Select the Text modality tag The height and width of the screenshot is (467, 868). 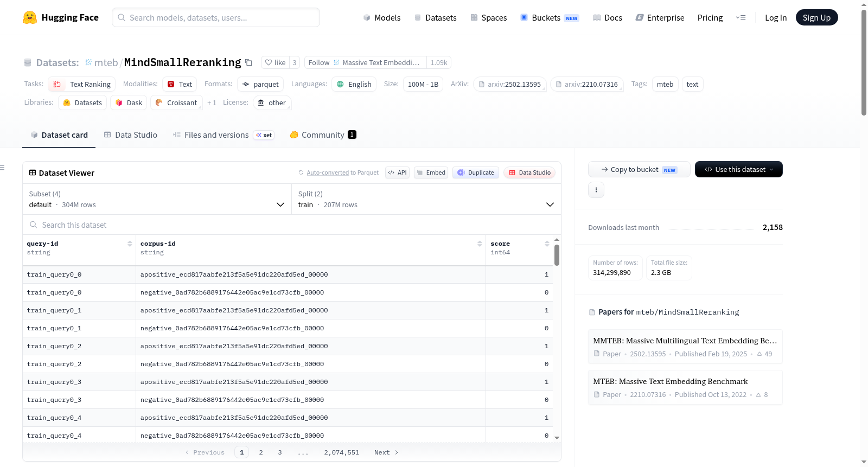pyautogui.click(x=180, y=84)
